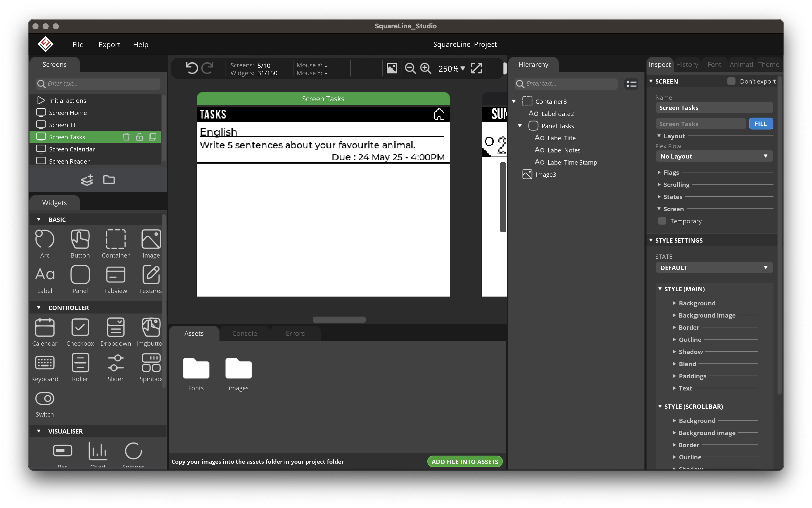Click ADD FILE INTO ASSETS button
The height and width of the screenshot is (508, 812).
coord(465,462)
